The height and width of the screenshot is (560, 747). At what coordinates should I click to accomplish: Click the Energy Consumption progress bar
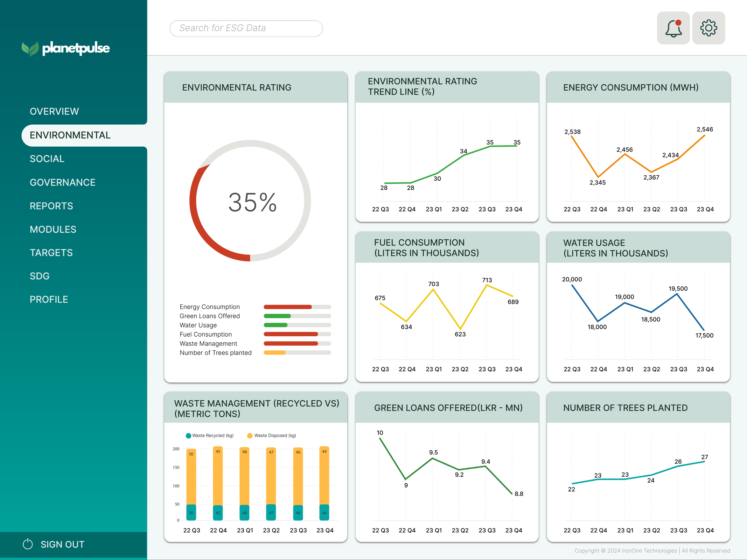coord(297,307)
